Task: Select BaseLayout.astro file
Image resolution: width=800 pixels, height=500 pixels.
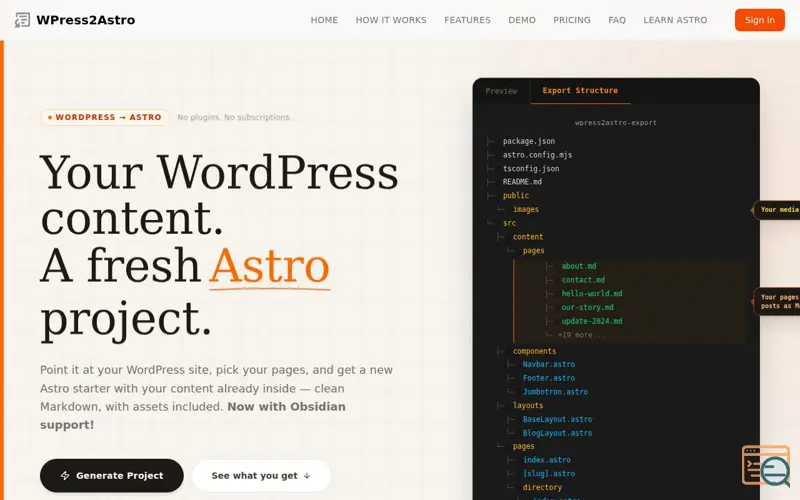Action: click(557, 419)
